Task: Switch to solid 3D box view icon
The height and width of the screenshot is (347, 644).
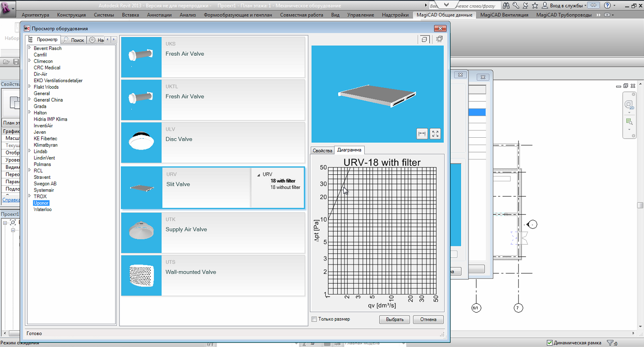Action: tap(424, 39)
